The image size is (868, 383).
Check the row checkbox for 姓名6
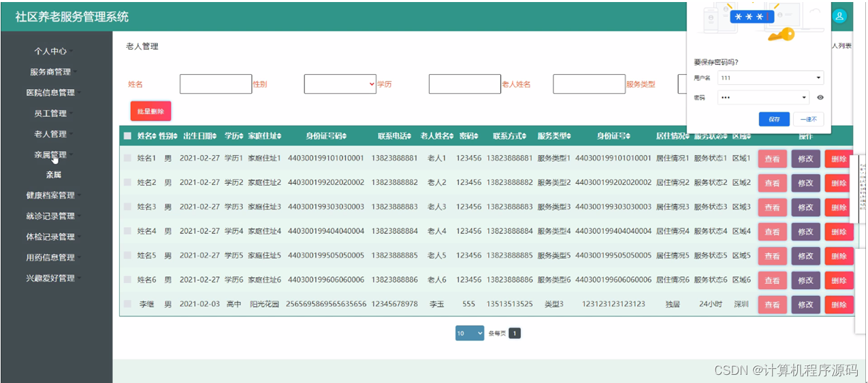point(127,280)
